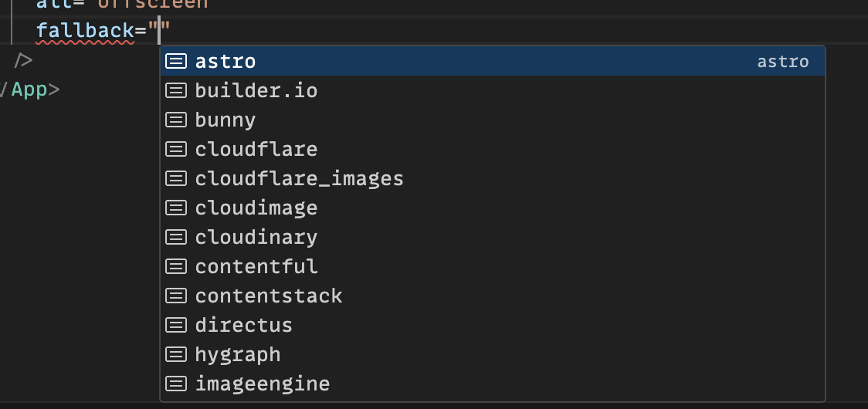This screenshot has height=409, width=868.
Task: Click the value icon beside builder.io
Action: click(176, 91)
